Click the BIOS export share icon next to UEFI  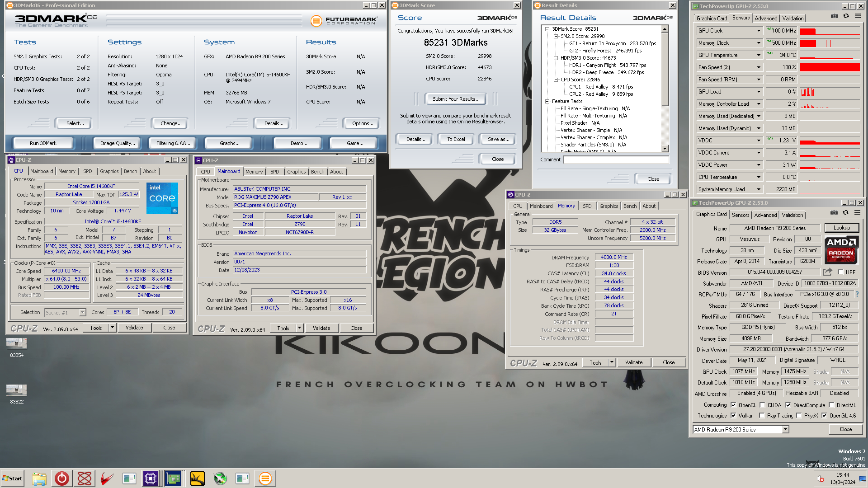(827, 272)
